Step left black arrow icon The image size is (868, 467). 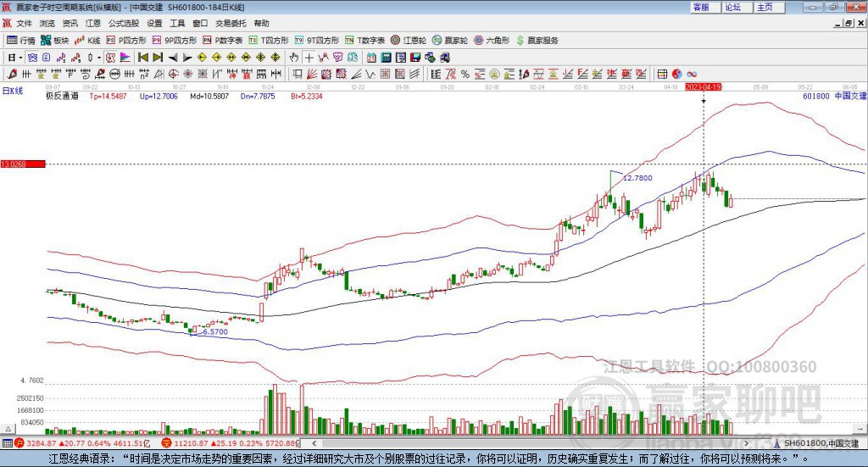(173, 58)
